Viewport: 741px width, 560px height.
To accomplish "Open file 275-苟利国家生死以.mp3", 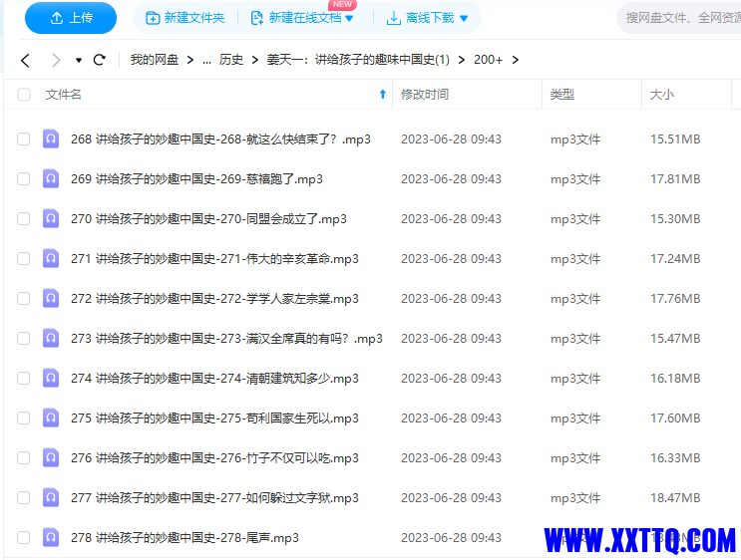I will pyautogui.click(x=214, y=418).
